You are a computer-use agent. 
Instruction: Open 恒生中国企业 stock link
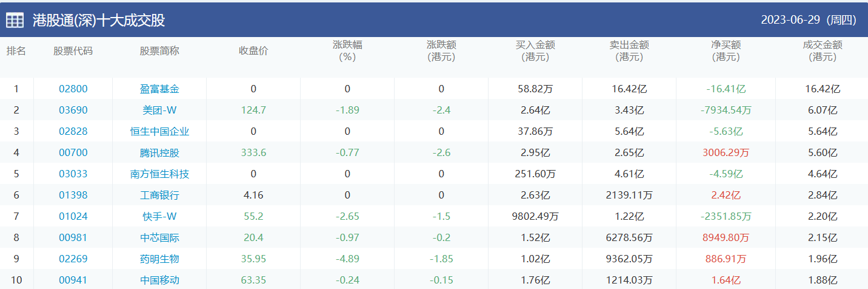click(159, 132)
